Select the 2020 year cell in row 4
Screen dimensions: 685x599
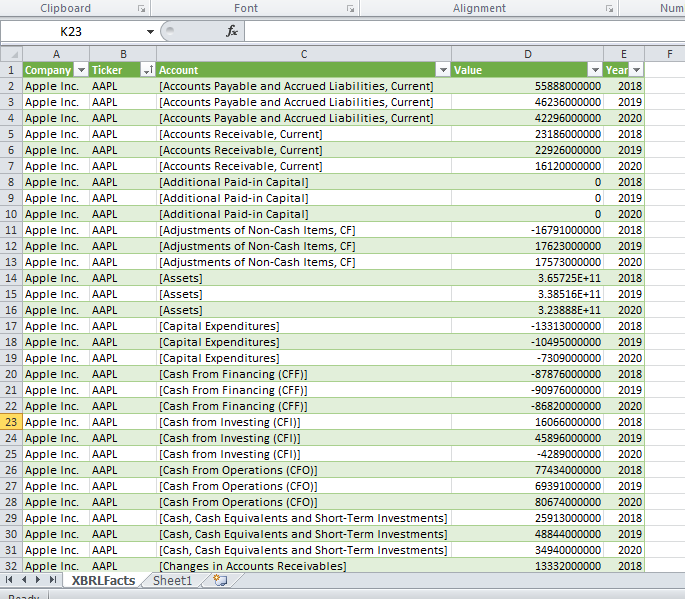(x=624, y=118)
